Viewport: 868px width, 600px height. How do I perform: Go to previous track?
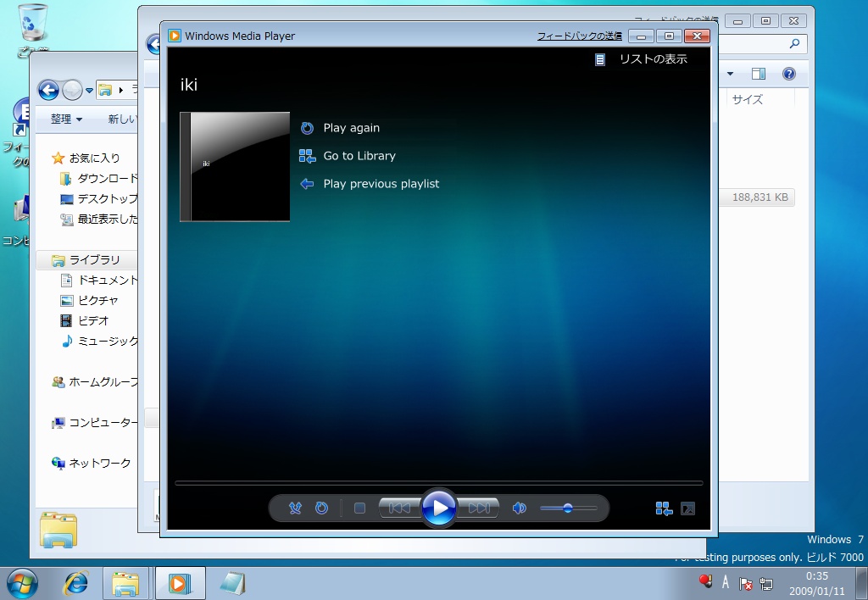pyautogui.click(x=399, y=508)
